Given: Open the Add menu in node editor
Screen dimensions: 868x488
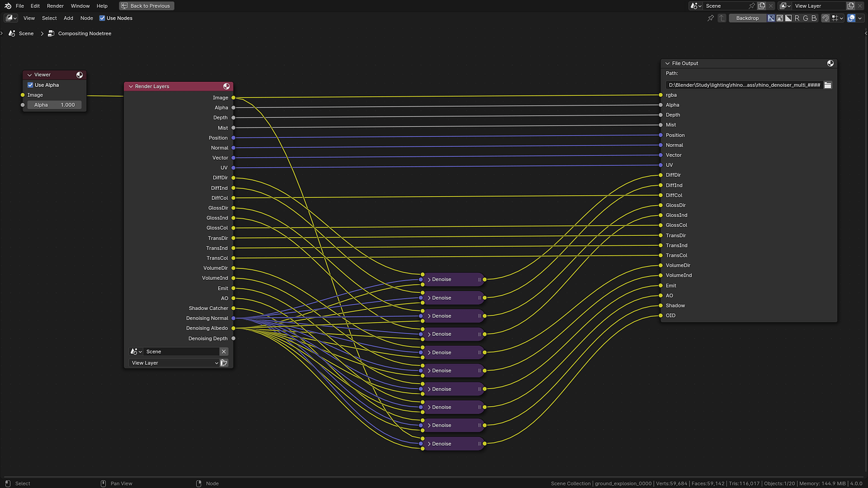Looking at the screenshot, I should (69, 18).
